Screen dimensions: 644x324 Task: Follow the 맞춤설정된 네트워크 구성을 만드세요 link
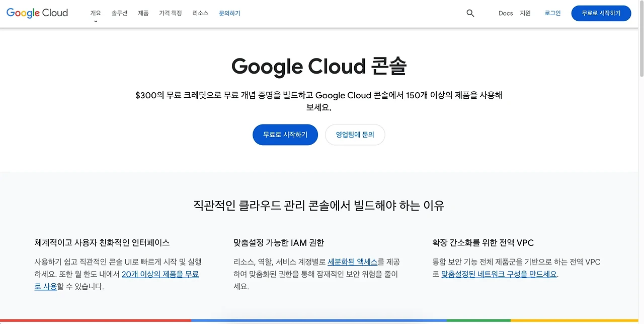point(499,274)
